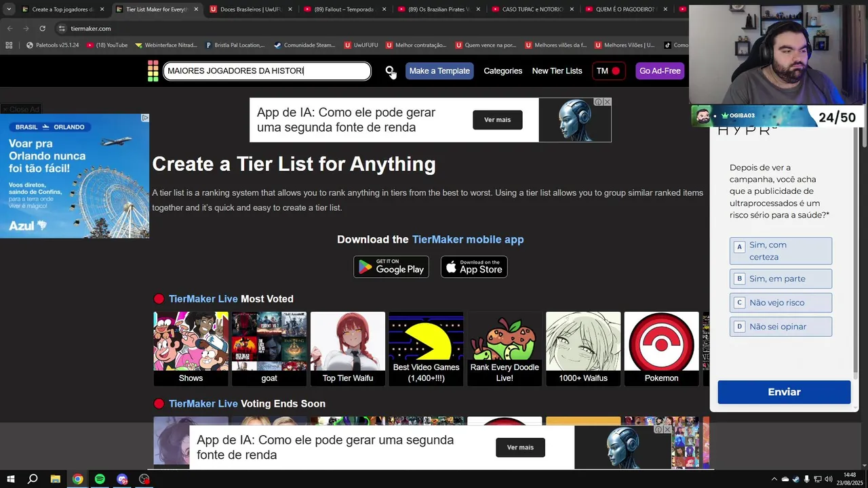Click Ver mais on bottom ad

pos(520,447)
